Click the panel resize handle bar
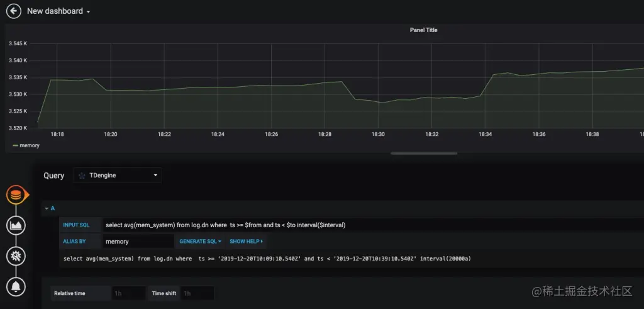This screenshot has width=644, height=309. click(424, 154)
